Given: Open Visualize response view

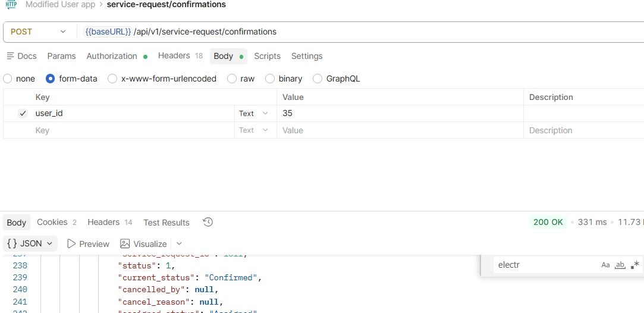Looking at the screenshot, I should [x=143, y=243].
